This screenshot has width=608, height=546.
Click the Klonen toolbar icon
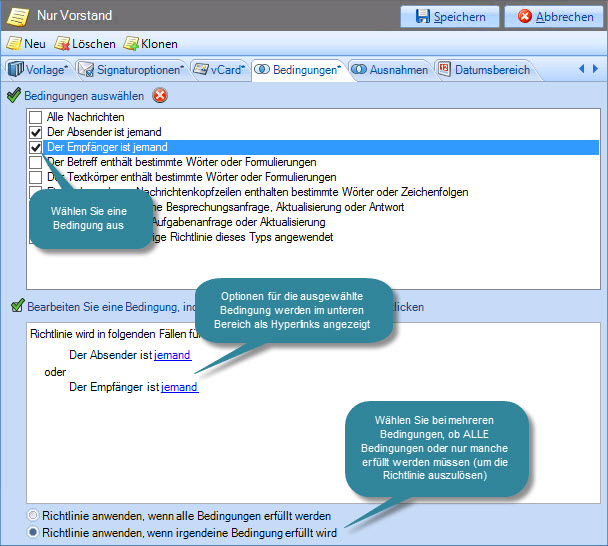(x=131, y=44)
